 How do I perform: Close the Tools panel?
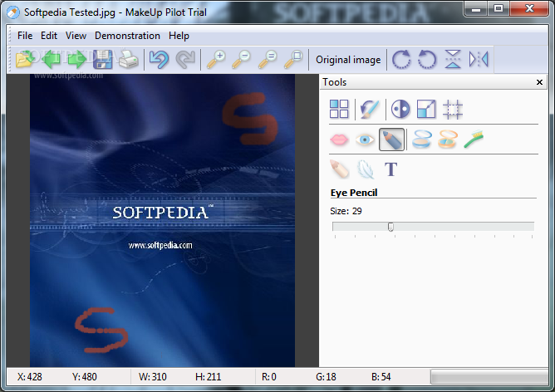point(539,82)
